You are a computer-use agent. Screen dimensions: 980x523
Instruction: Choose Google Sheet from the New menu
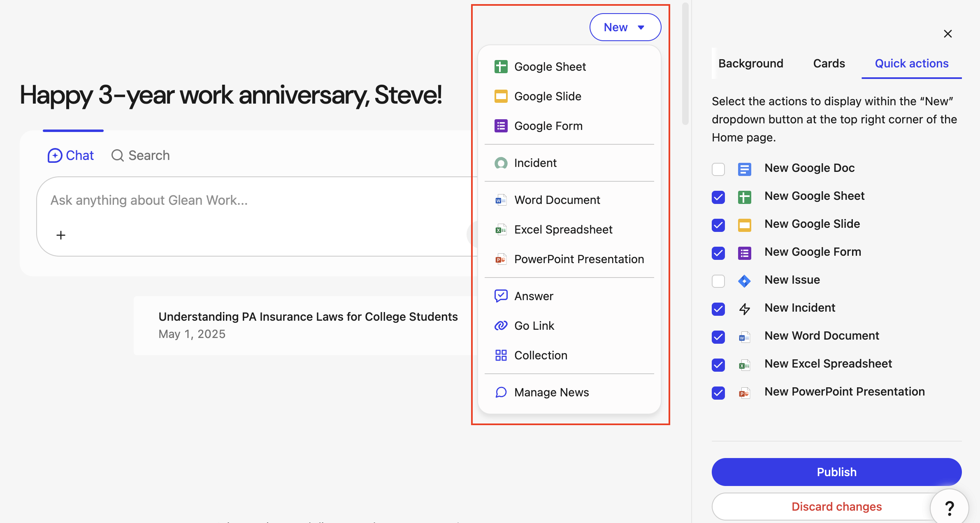point(569,67)
